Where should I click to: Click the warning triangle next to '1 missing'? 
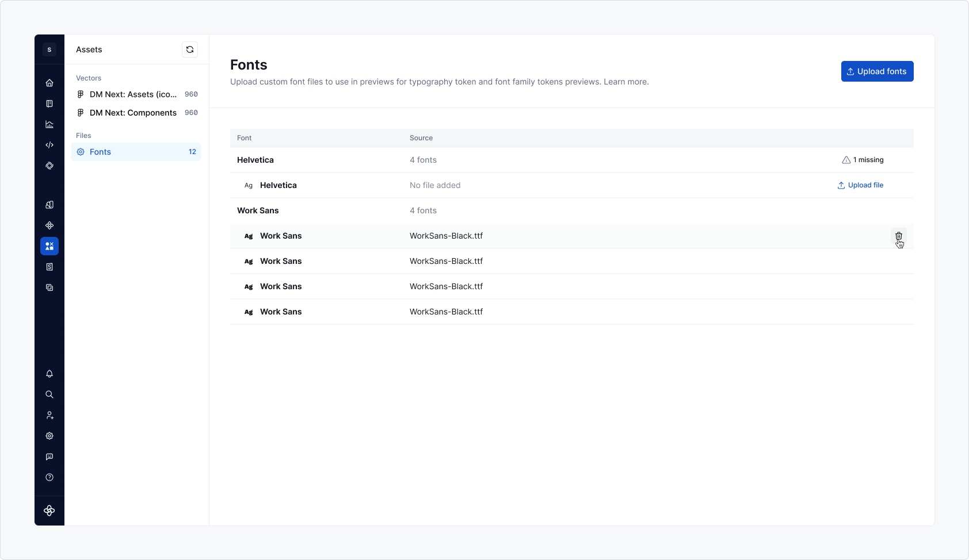coord(846,160)
